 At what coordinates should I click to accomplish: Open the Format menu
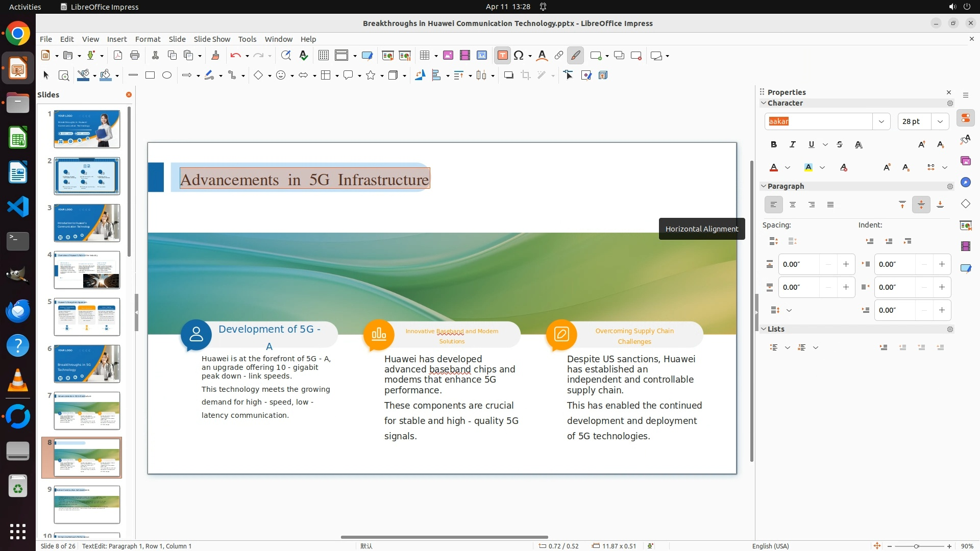(148, 39)
